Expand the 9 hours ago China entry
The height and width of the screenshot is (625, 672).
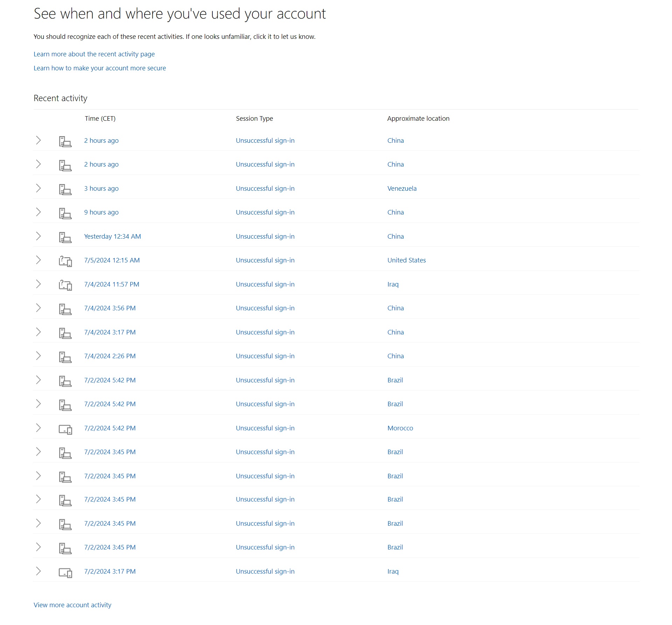(38, 212)
